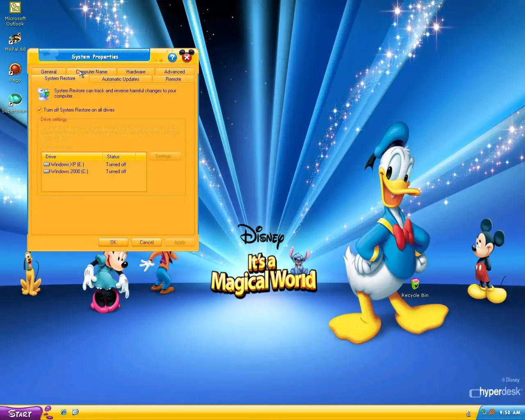Switch to the Computer Name tab
Image resolution: width=525 pixels, height=420 pixels.
[x=91, y=72]
